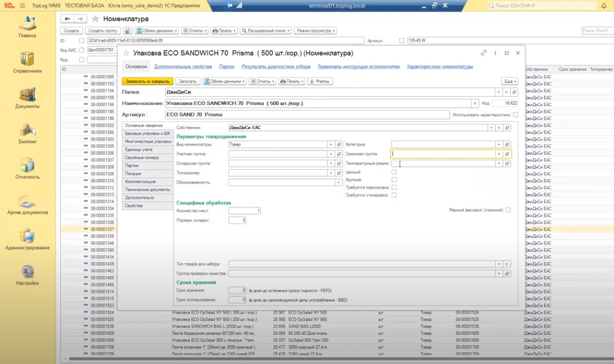Open the Отчетность section icon

point(27,166)
